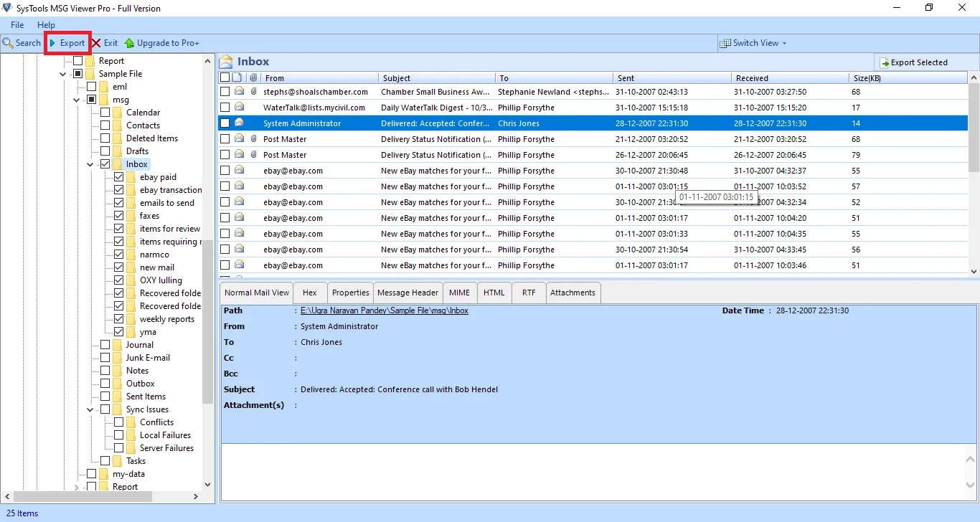This screenshot has width=980, height=522.
Task: Switch to the HTML tab
Action: [494, 293]
